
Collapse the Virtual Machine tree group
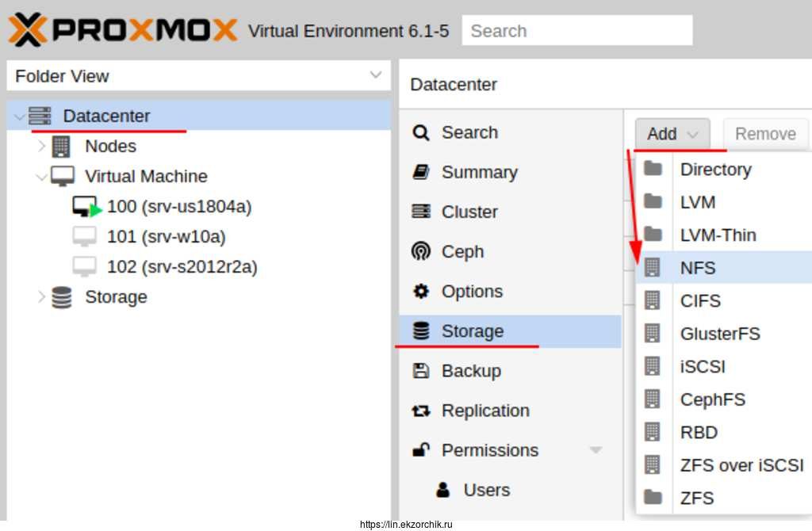[x=42, y=177]
